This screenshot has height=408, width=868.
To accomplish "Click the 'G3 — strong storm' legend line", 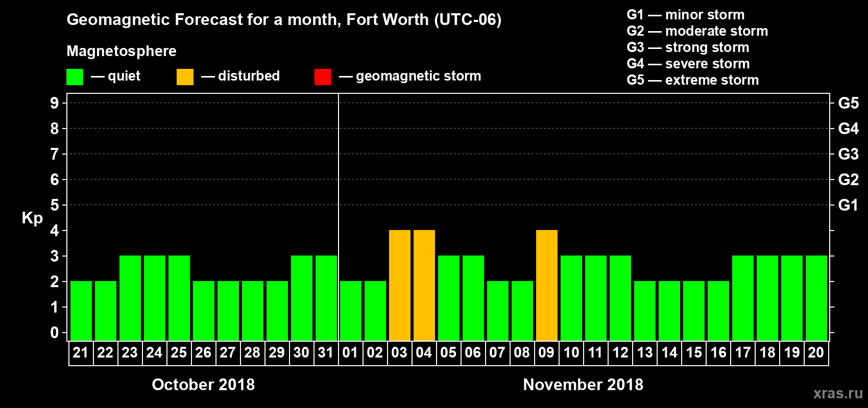I will coord(688,47).
